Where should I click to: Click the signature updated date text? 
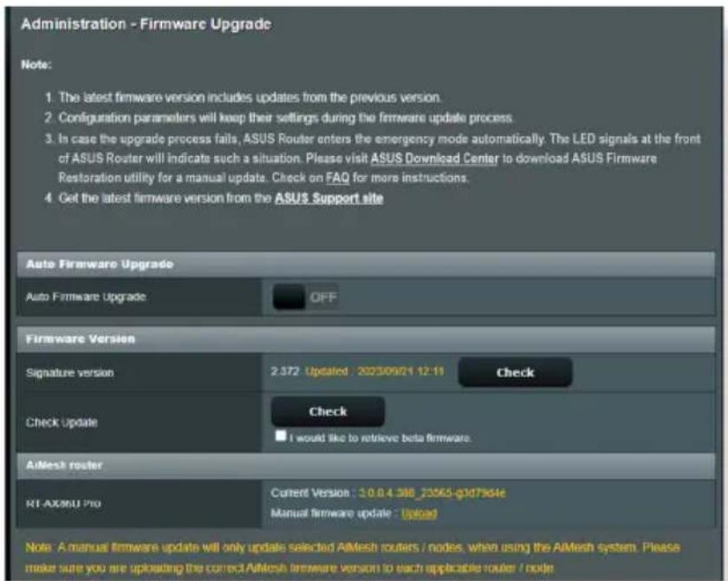374,371
